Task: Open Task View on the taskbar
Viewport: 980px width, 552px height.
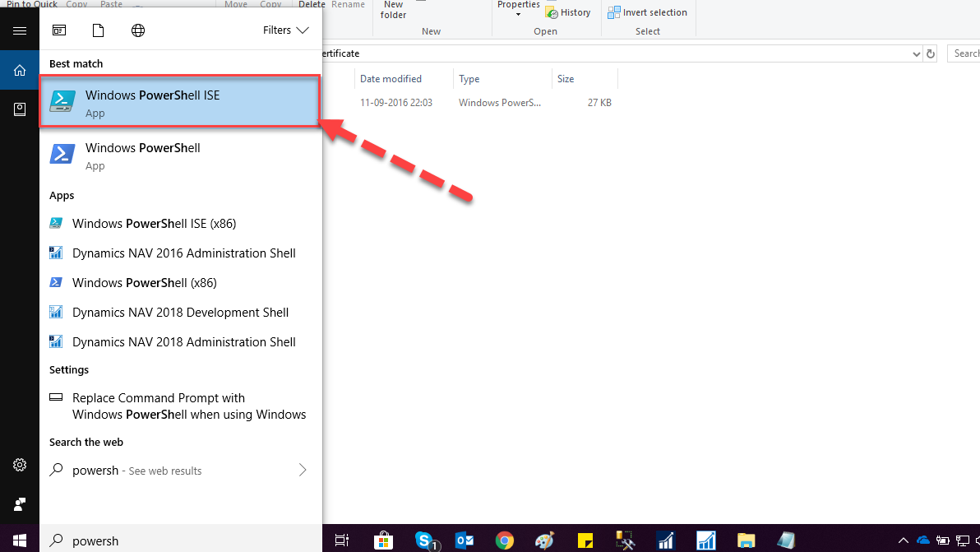Action: pyautogui.click(x=342, y=540)
